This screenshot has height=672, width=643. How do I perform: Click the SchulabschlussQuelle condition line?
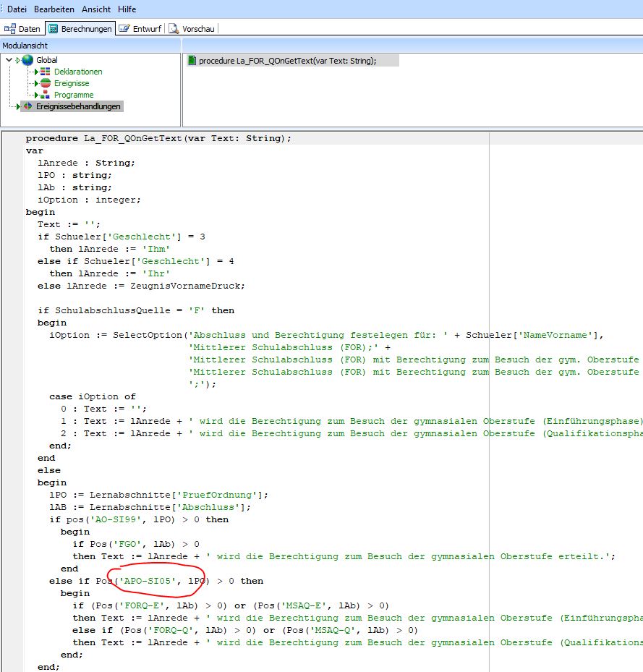[x=136, y=310]
